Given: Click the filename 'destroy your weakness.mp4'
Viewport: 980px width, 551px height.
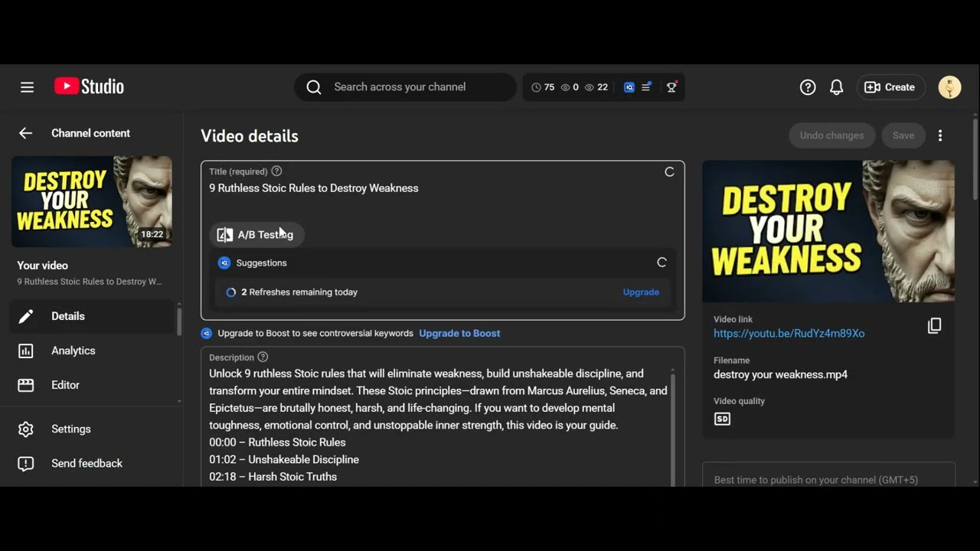Looking at the screenshot, I should tap(780, 375).
